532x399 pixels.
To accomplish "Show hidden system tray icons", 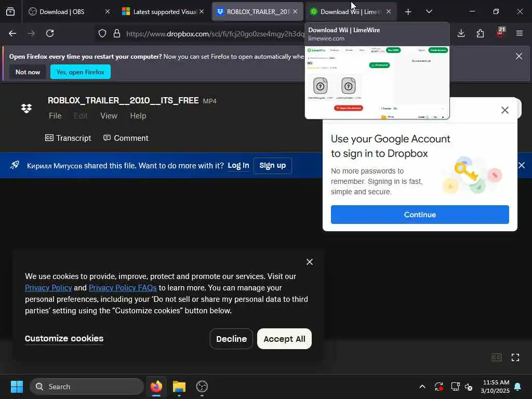I will (422, 387).
